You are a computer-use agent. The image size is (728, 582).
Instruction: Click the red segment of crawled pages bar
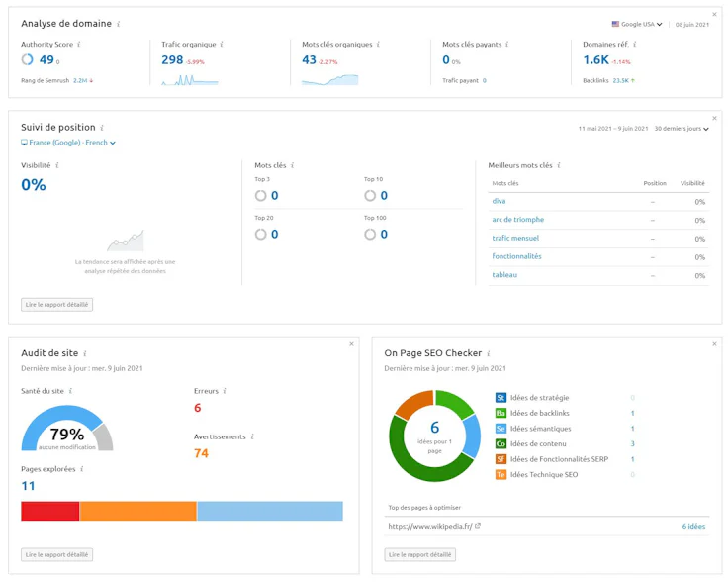point(50,511)
